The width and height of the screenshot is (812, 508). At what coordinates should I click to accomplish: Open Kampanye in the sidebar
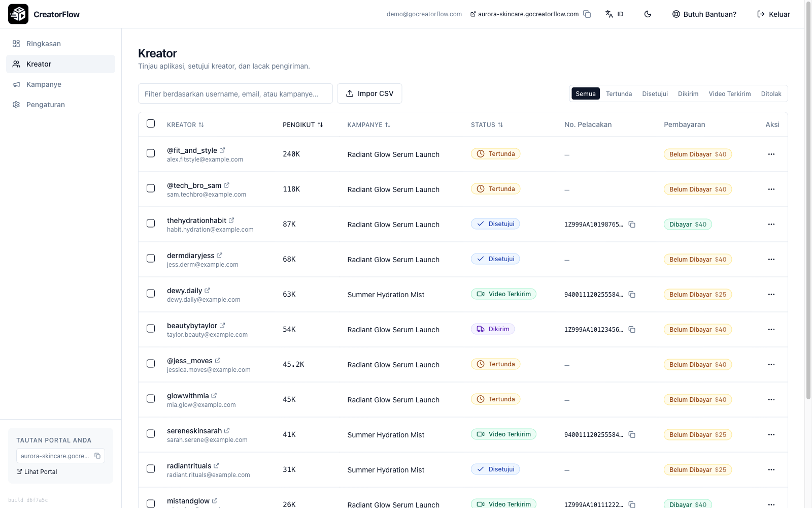pyautogui.click(x=61, y=84)
